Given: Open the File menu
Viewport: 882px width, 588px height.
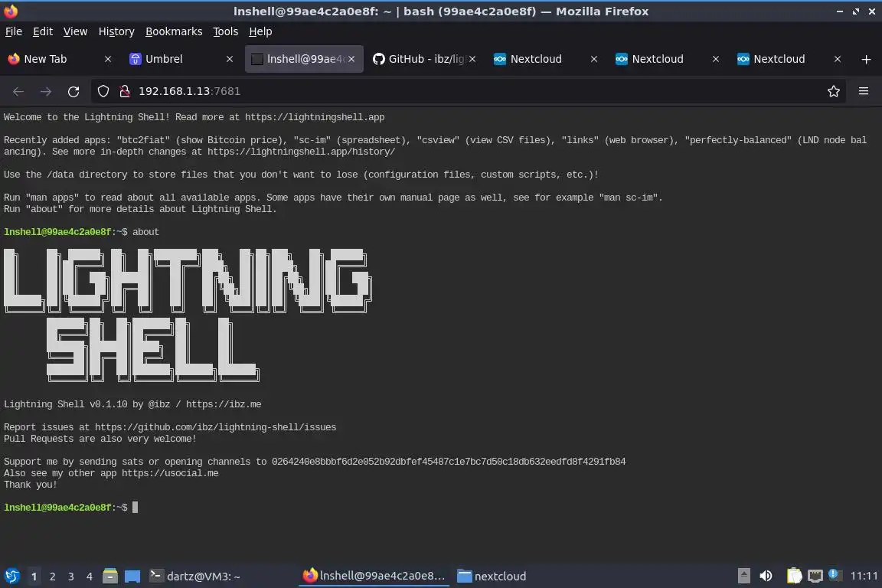Looking at the screenshot, I should [14, 31].
